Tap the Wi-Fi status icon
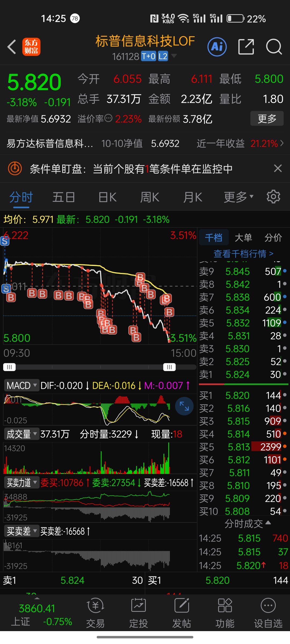The image size is (290, 644). pos(183,18)
